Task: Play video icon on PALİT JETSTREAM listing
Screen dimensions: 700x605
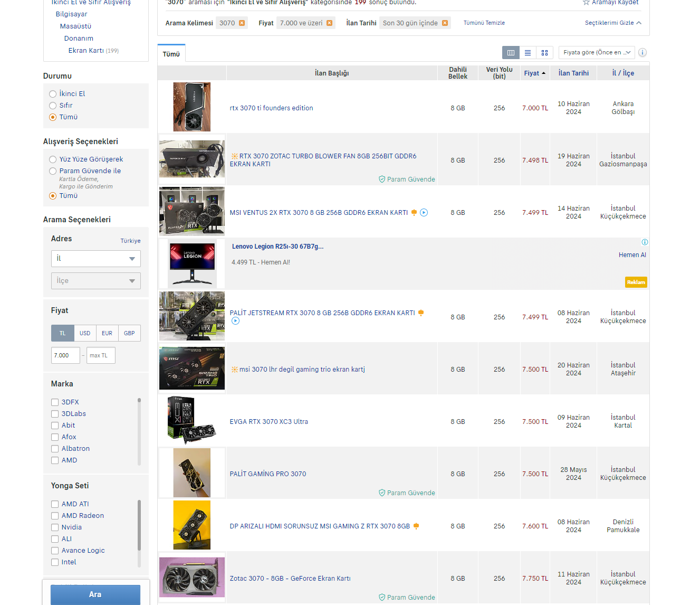Action: tap(236, 321)
